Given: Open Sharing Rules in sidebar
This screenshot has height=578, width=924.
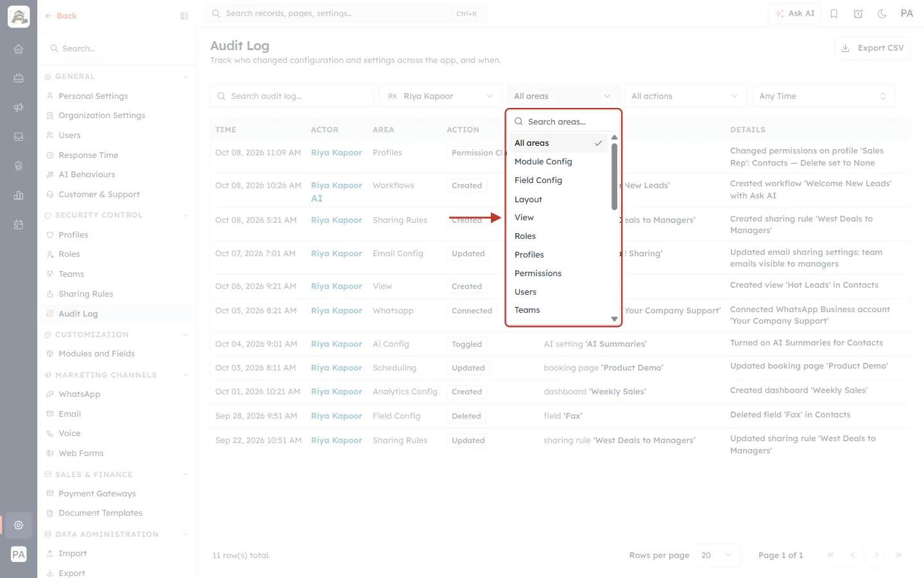Looking at the screenshot, I should pyautogui.click(x=86, y=294).
